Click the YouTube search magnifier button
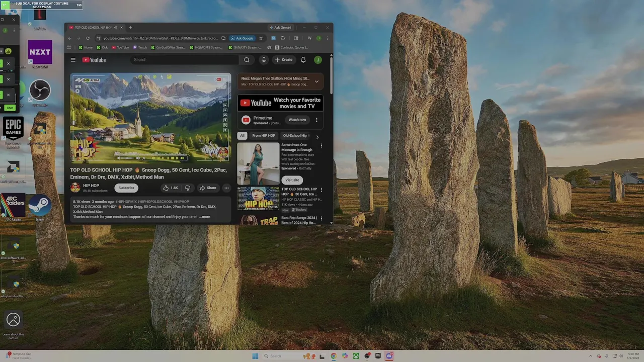 pos(247,60)
